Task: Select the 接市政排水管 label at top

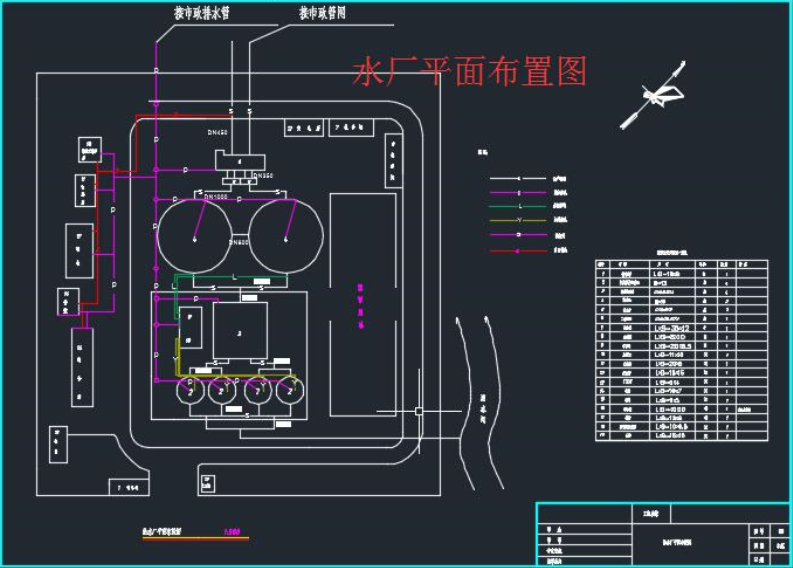Action: coord(202,13)
